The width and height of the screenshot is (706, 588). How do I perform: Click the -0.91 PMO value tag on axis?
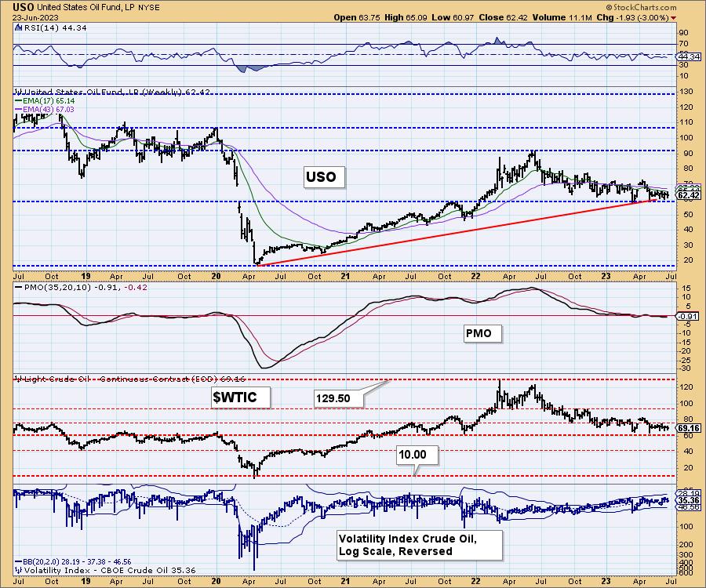coord(689,316)
